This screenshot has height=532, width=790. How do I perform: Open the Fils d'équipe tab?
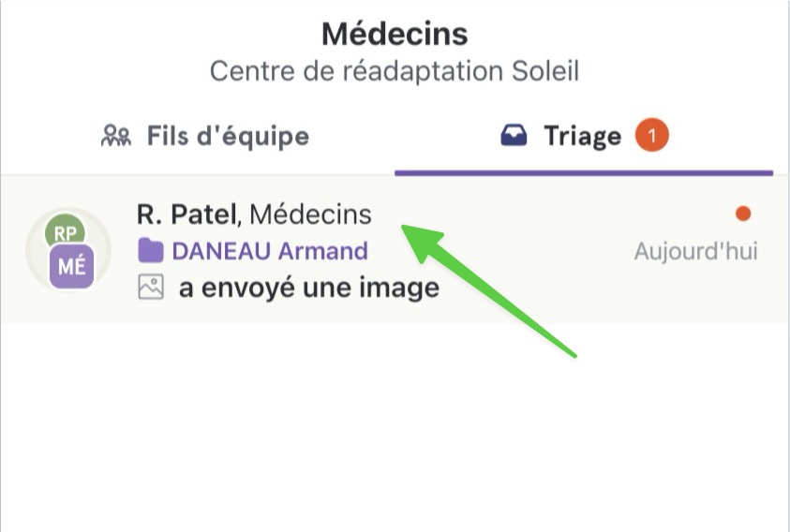tap(205, 136)
